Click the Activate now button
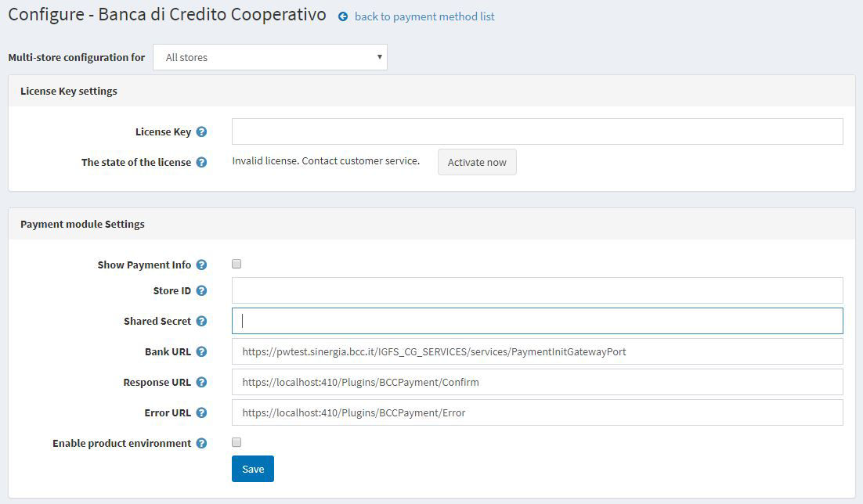This screenshot has height=504, width=863. [477, 162]
